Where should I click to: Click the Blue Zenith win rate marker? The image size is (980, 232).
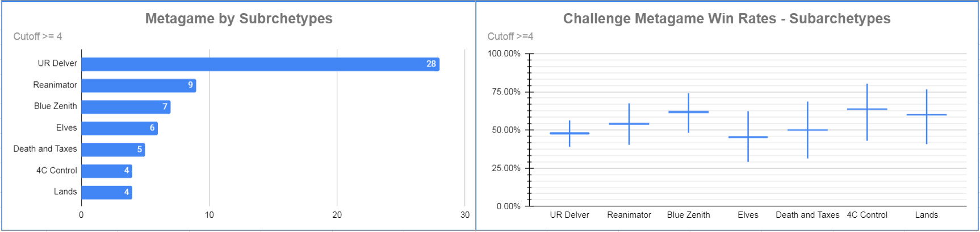(688, 112)
